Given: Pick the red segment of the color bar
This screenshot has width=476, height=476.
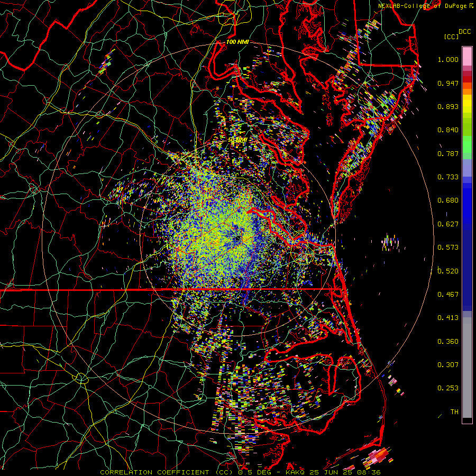Looking at the screenshot, I should tap(467, 79).
